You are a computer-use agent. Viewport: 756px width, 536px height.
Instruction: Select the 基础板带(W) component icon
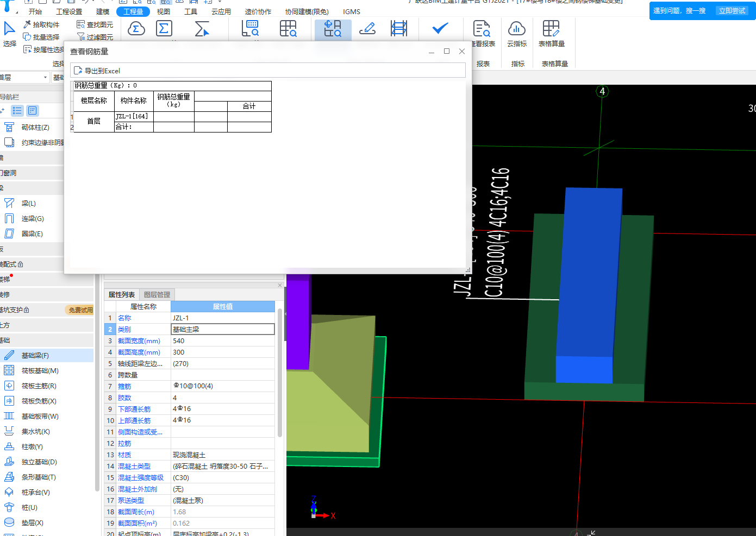pos(9,416)
